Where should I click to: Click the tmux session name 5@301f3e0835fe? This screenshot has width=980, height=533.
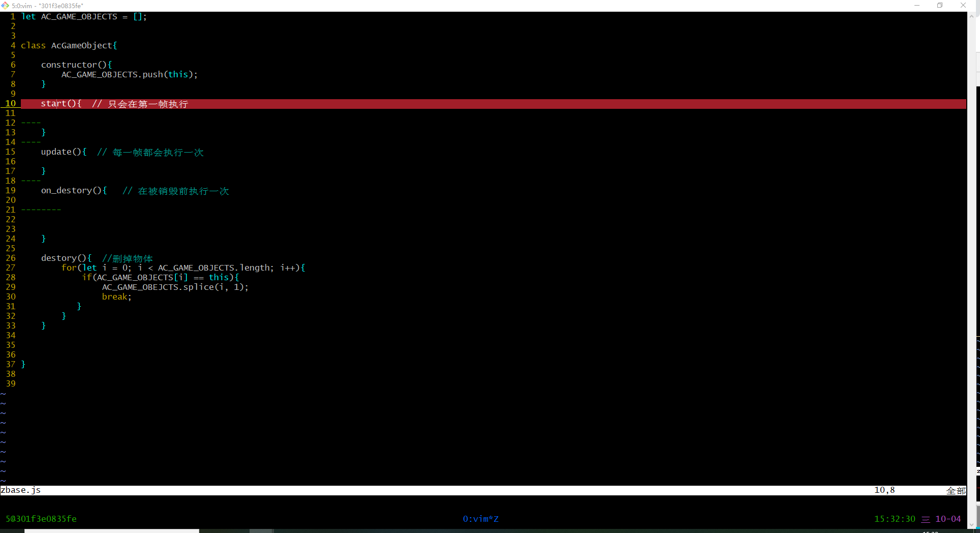41,519
